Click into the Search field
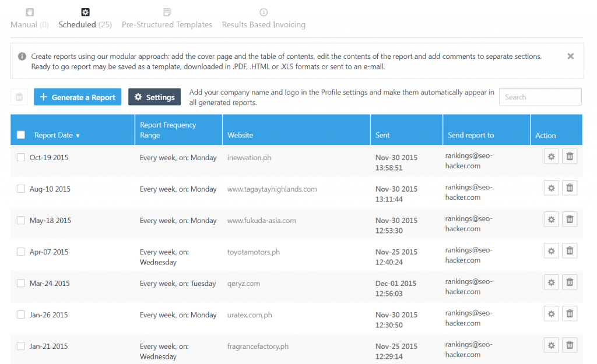The width and height of the screenshot is (597, 364). click(540, 97)
